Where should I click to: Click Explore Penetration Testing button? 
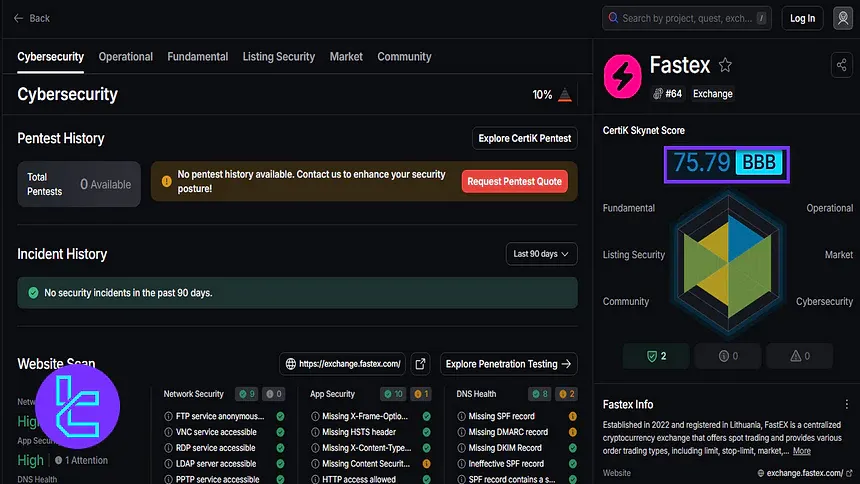coord(508,364)
